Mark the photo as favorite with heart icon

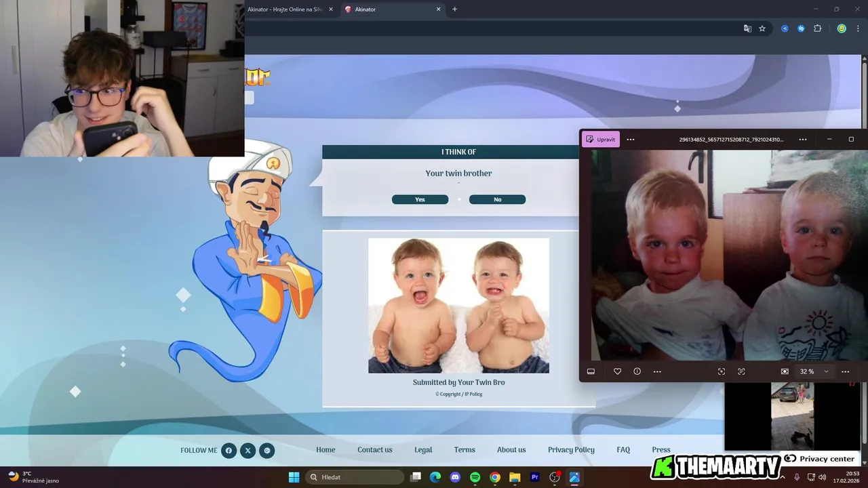(617, 371)
